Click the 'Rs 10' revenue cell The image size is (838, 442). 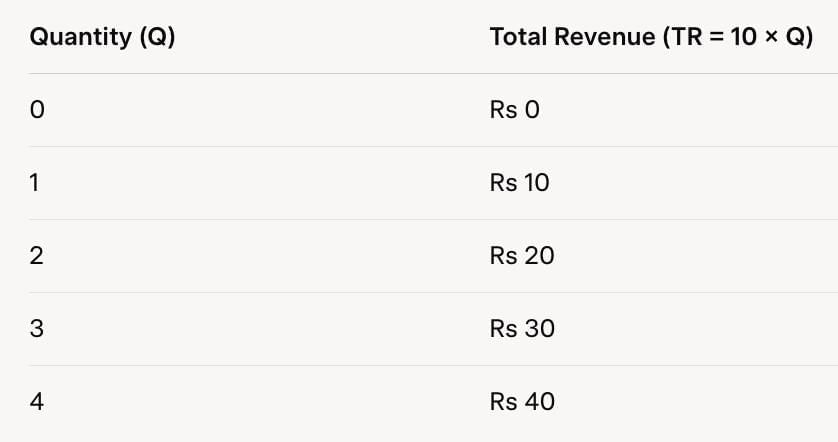coord(519,183)
